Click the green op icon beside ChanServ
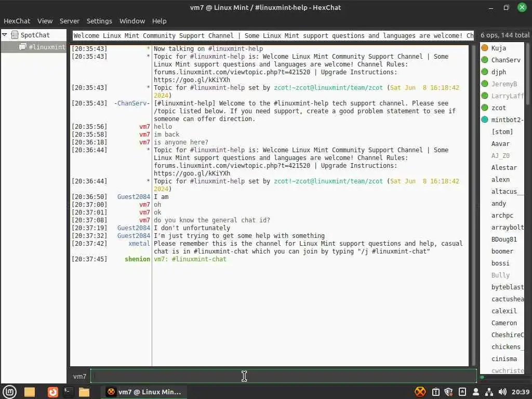532x399 pixels. tap(485, 60)
